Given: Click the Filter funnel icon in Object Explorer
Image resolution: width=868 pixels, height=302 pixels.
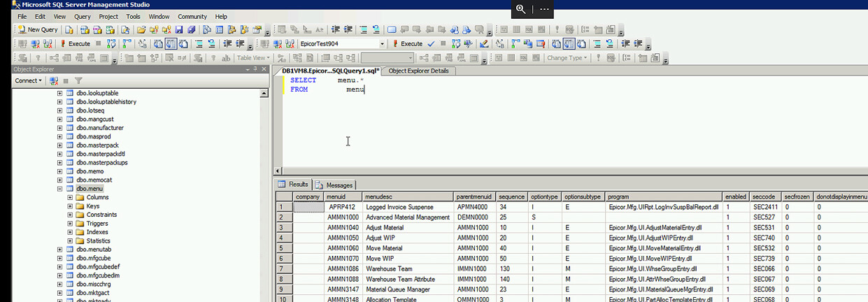Looking at the screenshot, I should (x=78, y=81).
